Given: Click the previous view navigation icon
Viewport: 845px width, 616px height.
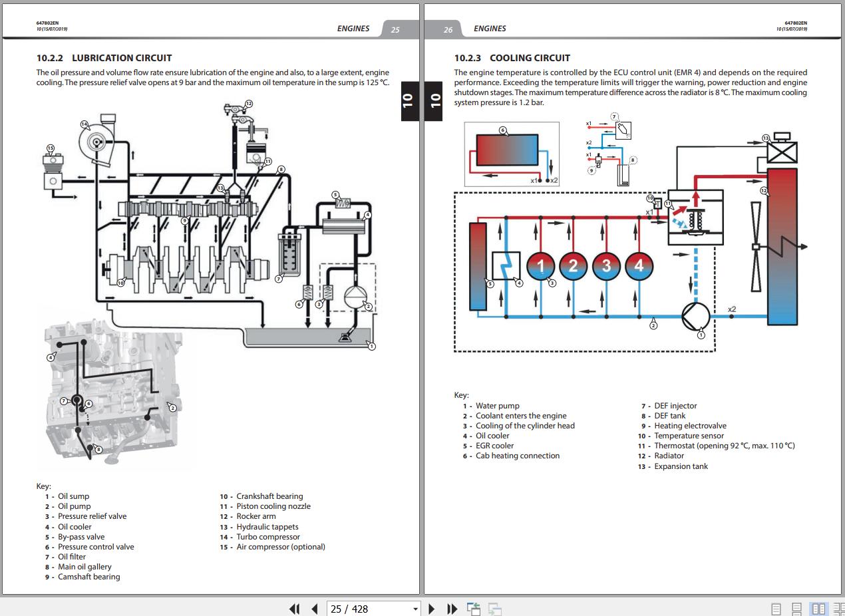Looking at the screenshot, I should pyautogui.click(x=474, y=609).
